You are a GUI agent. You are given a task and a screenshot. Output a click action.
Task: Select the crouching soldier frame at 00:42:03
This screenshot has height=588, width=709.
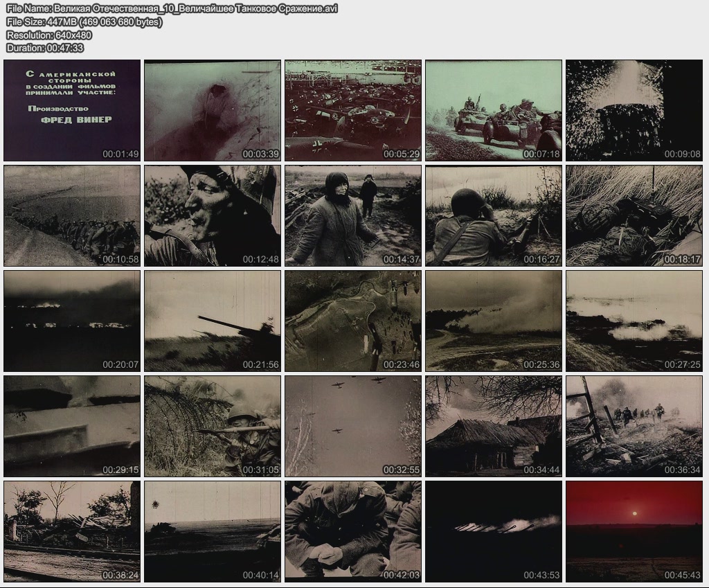(x=353, y=531)
